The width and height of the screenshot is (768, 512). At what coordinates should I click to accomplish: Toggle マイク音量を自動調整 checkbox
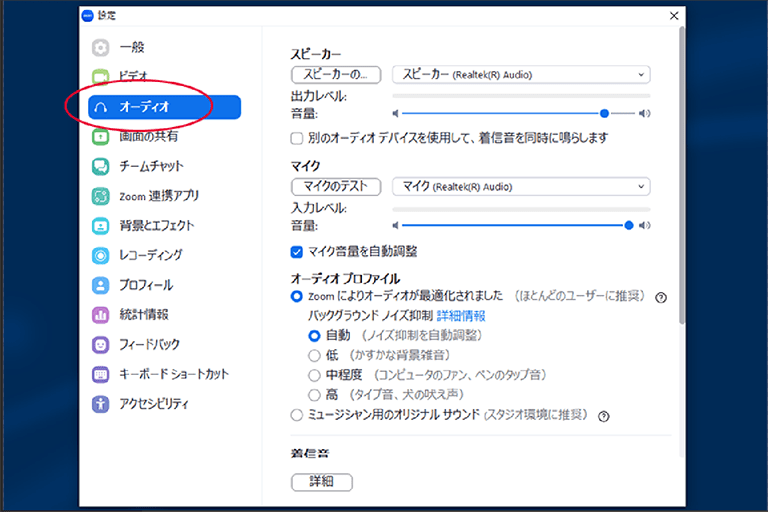(296, 252)
